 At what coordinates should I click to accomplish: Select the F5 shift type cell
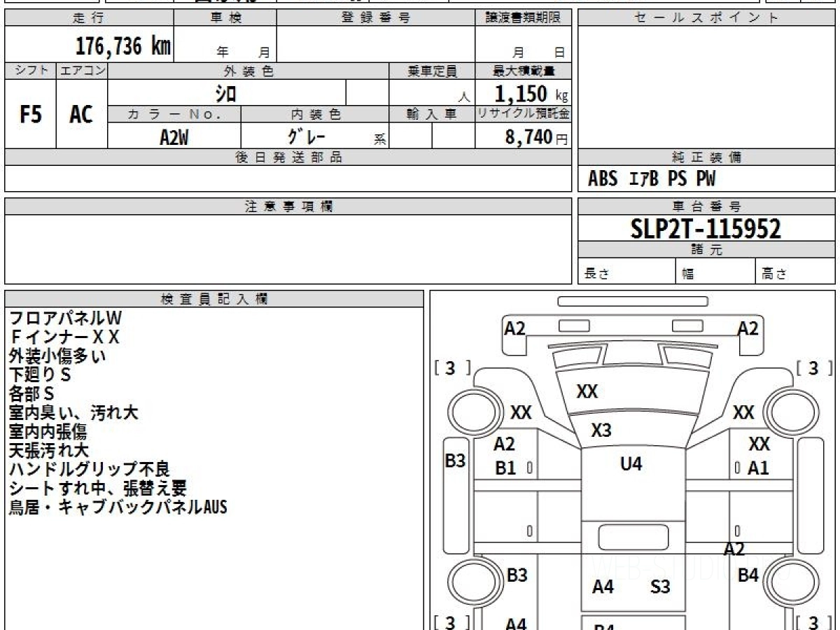[30, 114]
